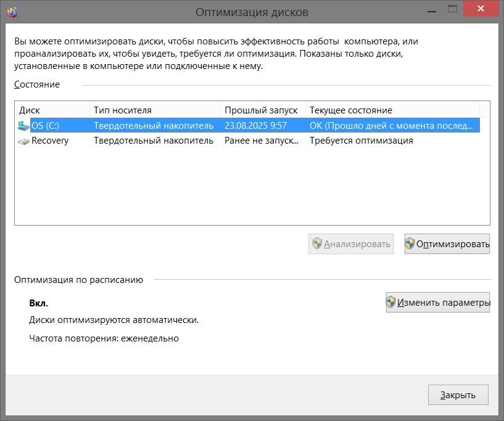
Task: Select the OS (C:) drive name
Action: pyautogui.click(x=45, y=126)
